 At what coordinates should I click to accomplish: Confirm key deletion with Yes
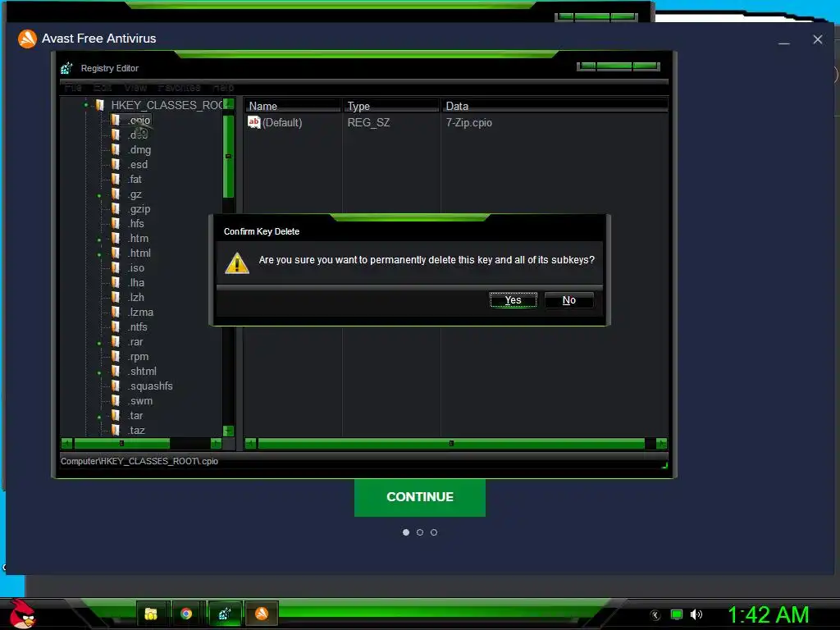coord(514,300)
